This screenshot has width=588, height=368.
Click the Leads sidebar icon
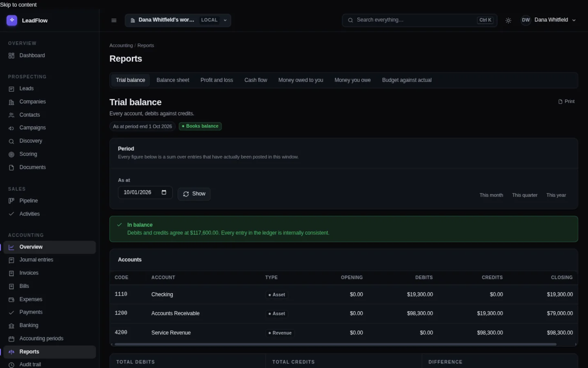click(x=11, y=89)
